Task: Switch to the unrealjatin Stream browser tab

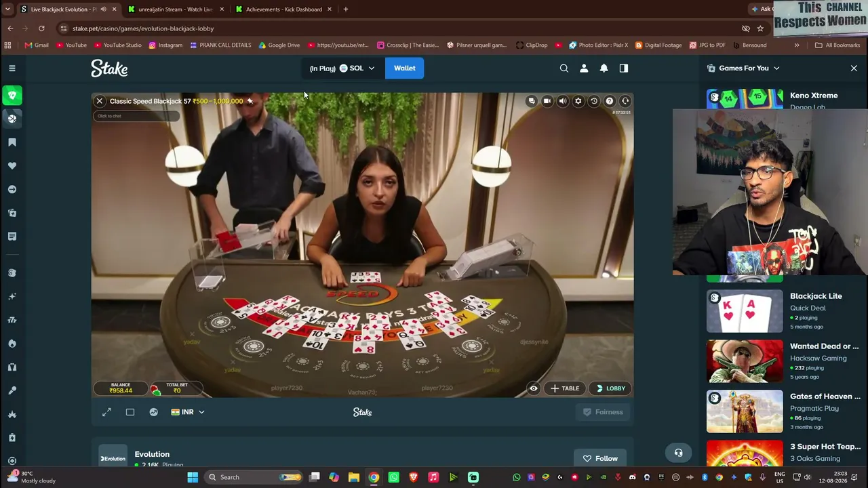Action: [x=176, y=9]
